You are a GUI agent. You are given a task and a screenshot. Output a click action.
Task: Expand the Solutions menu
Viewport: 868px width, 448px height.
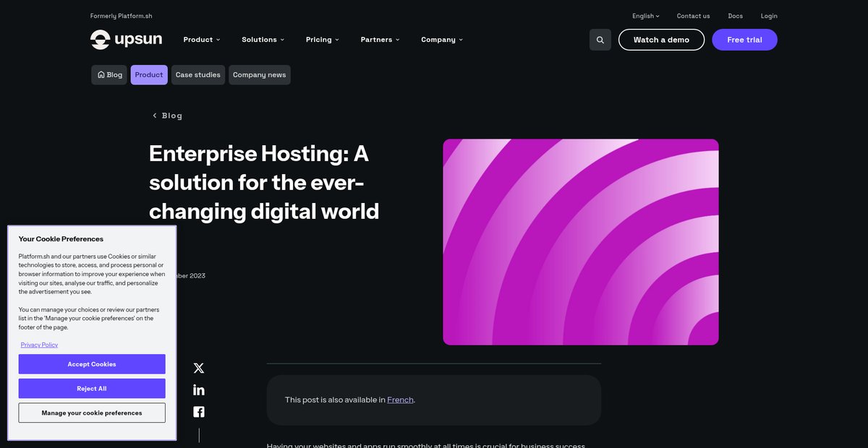pyautogui.click(x=263, y=40)
